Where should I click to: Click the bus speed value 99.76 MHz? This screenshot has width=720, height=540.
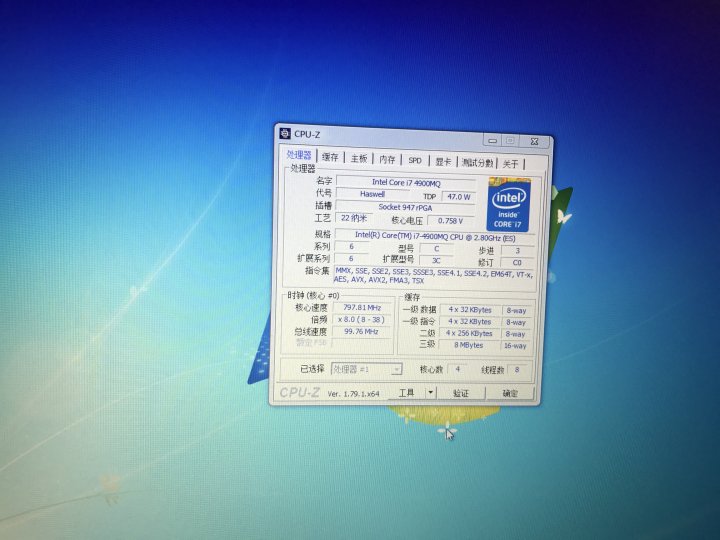point(361,332)
